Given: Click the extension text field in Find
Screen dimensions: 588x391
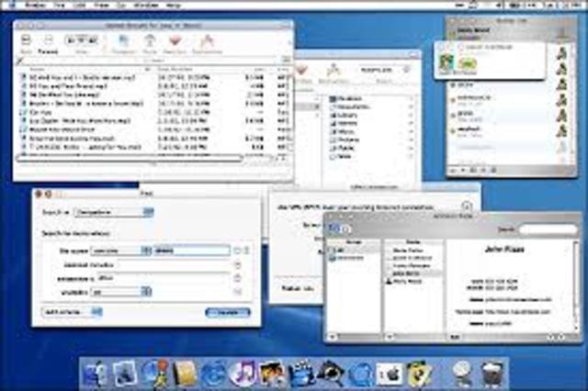Looking at the screenshot, I should pyautogui.click(x=163, y=278).
